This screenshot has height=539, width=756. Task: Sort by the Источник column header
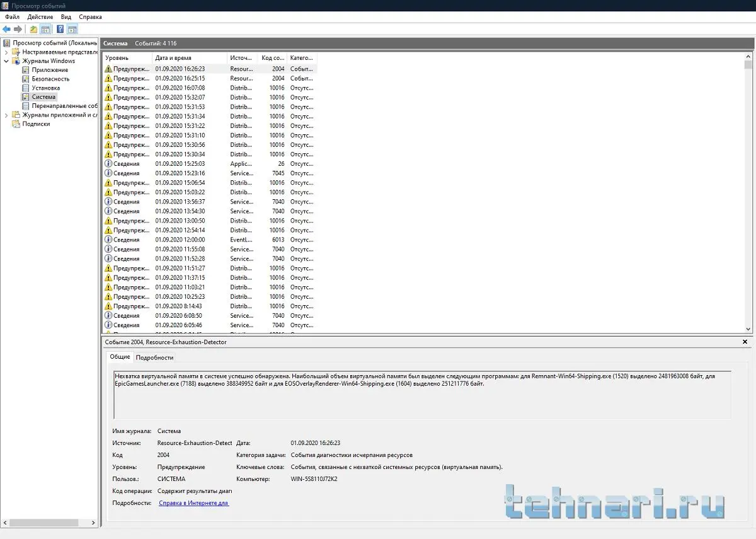(244, 58)
